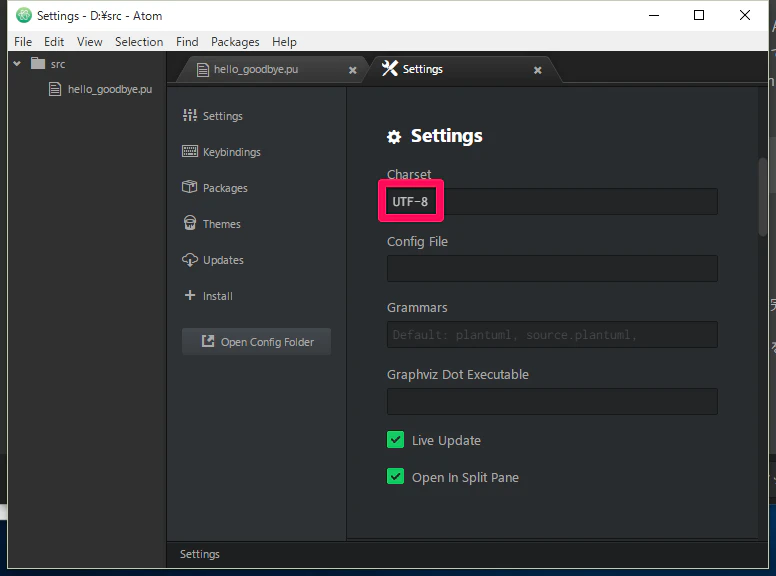The width and height of the screenshot is (776, 576).
Task: Open the Help menu
Action: coord(284,42)
